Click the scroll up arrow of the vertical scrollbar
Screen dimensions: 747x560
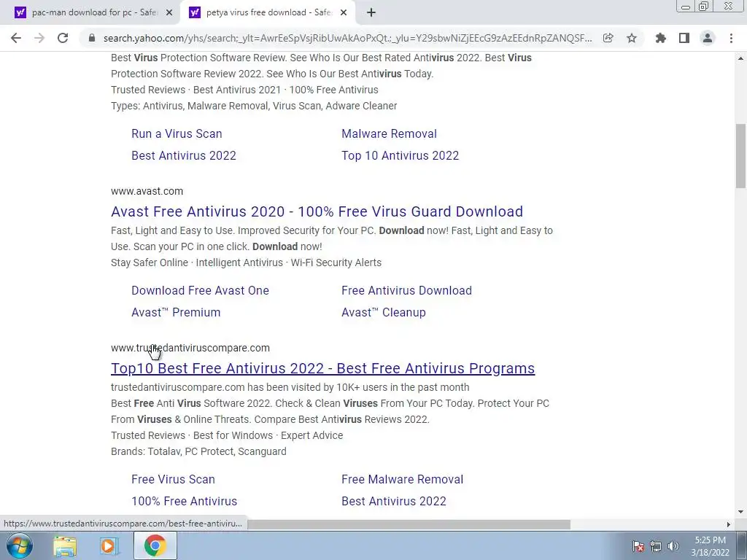(740, 58)
